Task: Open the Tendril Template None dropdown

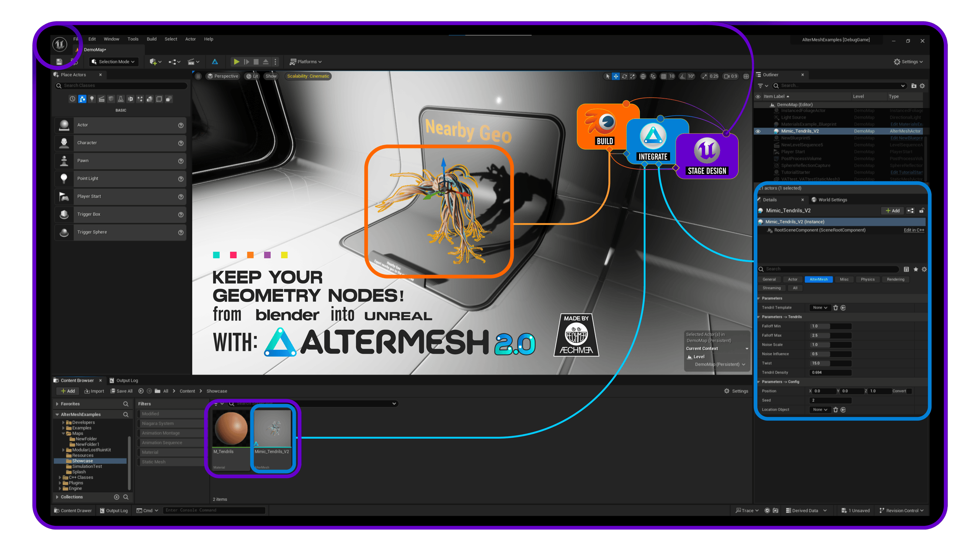Action: (x=820, y=308)
